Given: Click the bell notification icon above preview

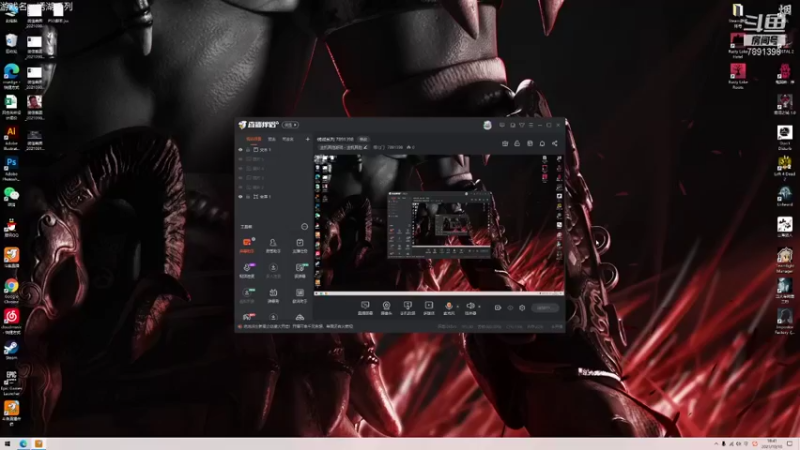Looking at the screenshot, I should click(x=542, y=143).
